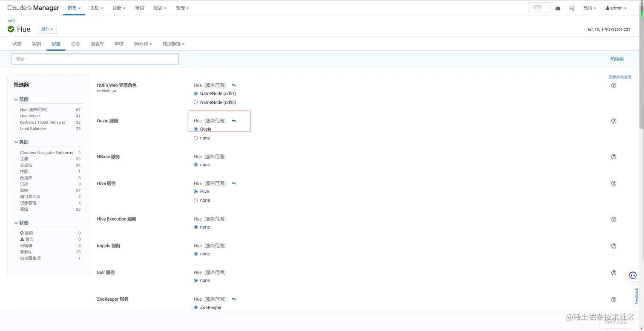Show help for Oozie 服务

pyautogui.click(x=614, y=121)
